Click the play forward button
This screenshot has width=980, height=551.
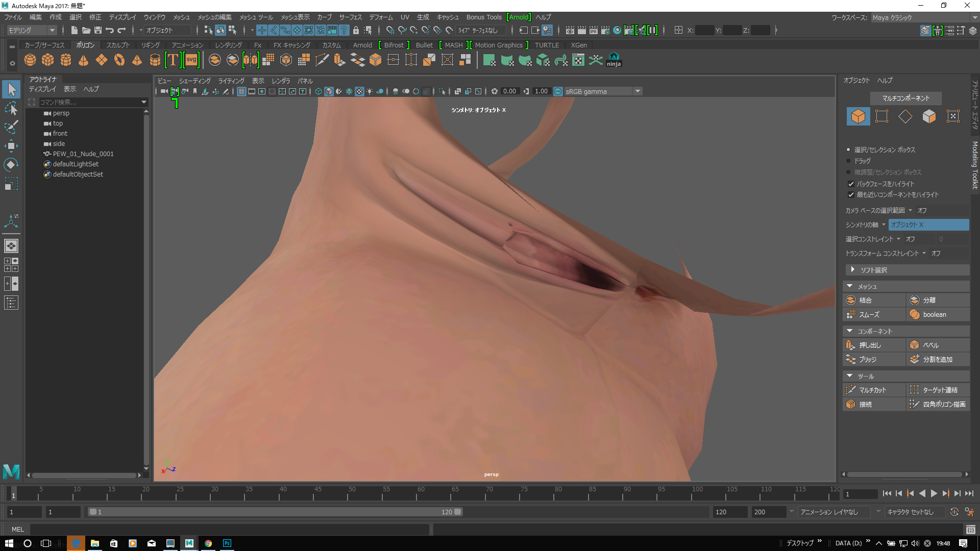(x=934, y=493)
